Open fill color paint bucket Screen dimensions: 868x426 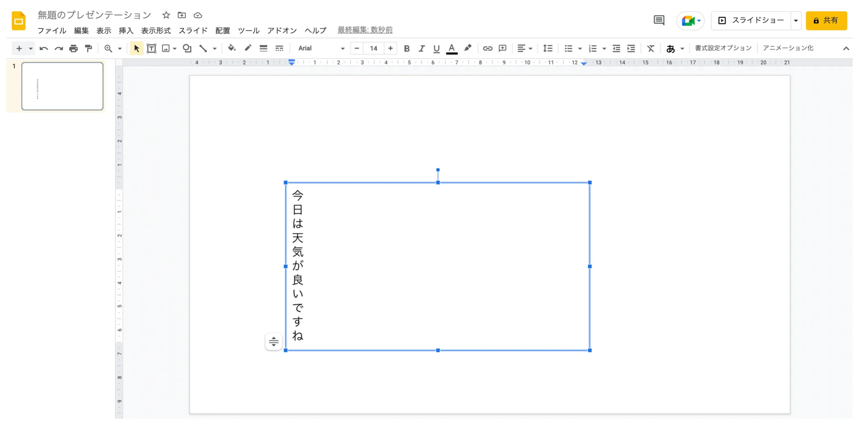pyautogui.click(x=232, y=49)
